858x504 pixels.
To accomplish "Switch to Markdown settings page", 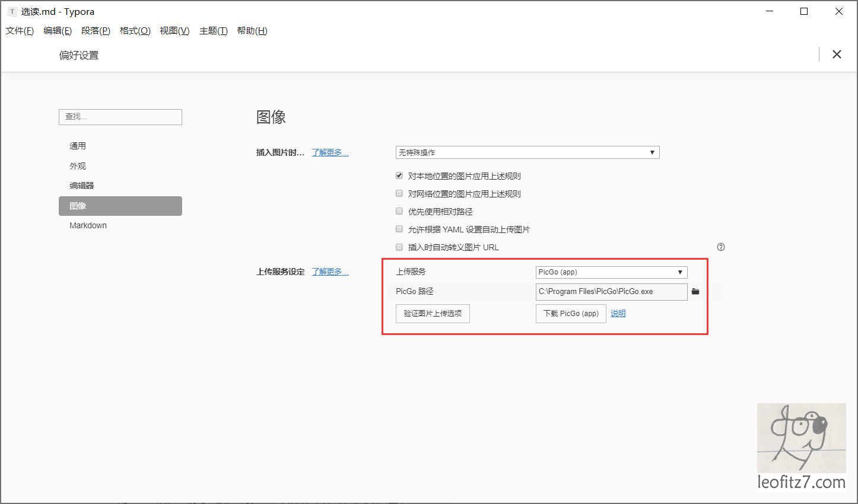I will pos(88,225).
